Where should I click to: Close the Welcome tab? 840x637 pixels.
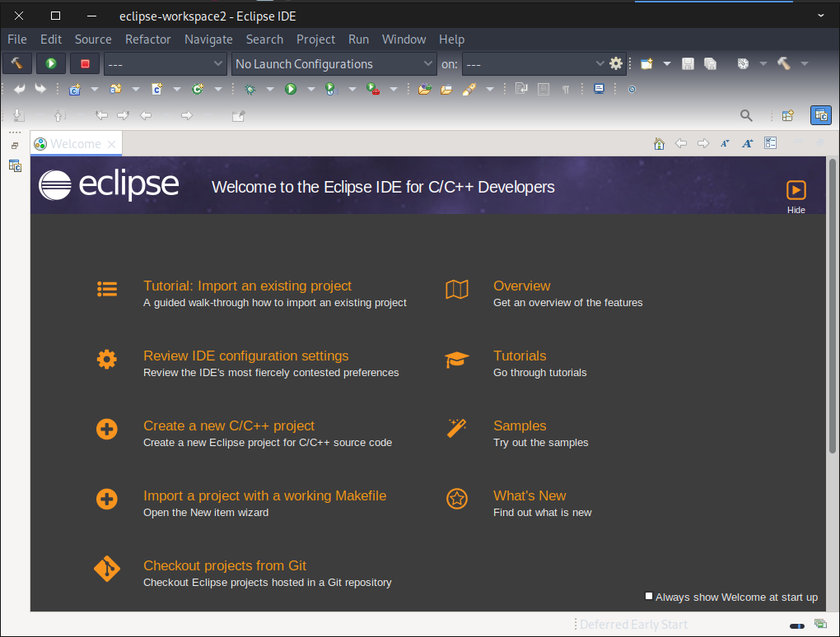(x=111, y=144)
